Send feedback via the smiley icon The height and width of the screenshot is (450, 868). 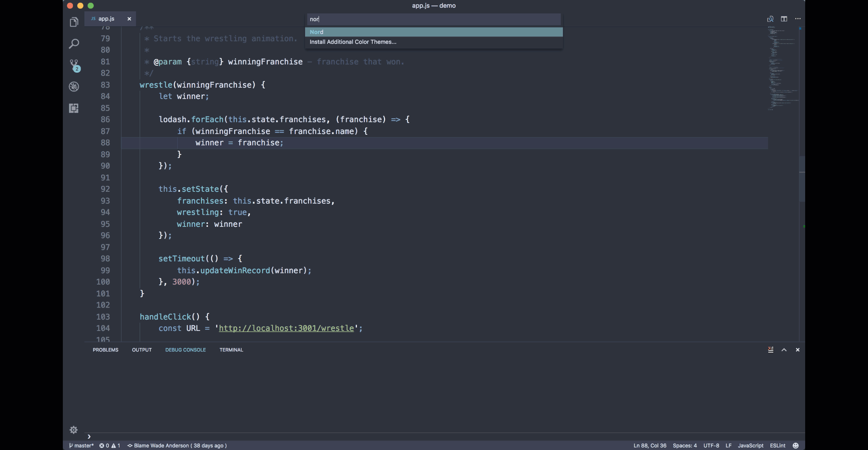pos(796,445)
